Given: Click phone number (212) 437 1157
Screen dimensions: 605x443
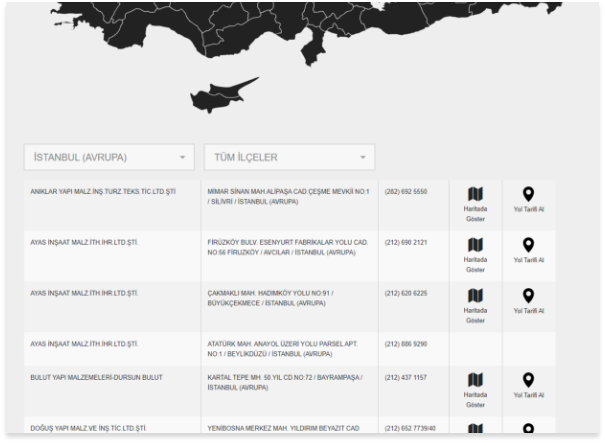Looking at the screenshot, I should coord(406,378).
